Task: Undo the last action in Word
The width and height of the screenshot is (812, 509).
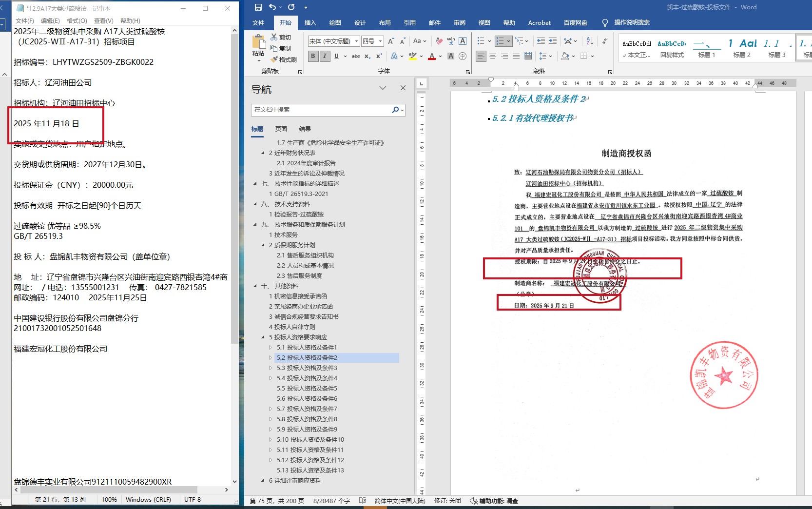Action: [x=272, y=7]
